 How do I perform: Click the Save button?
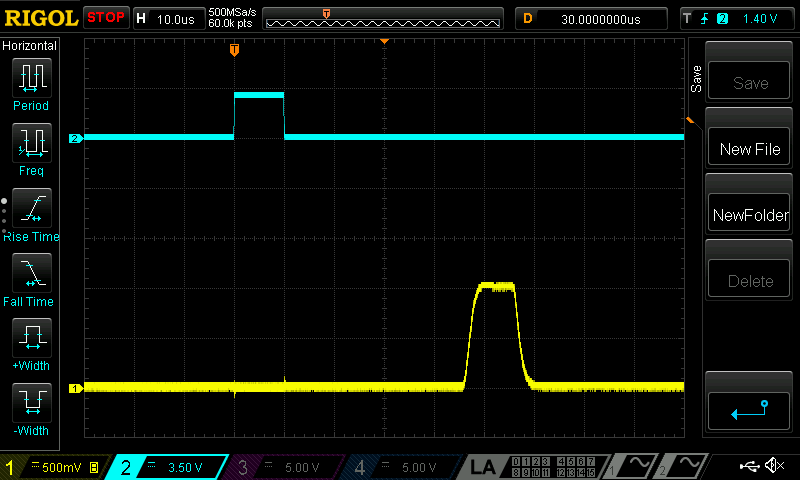[x=749, y=80]
